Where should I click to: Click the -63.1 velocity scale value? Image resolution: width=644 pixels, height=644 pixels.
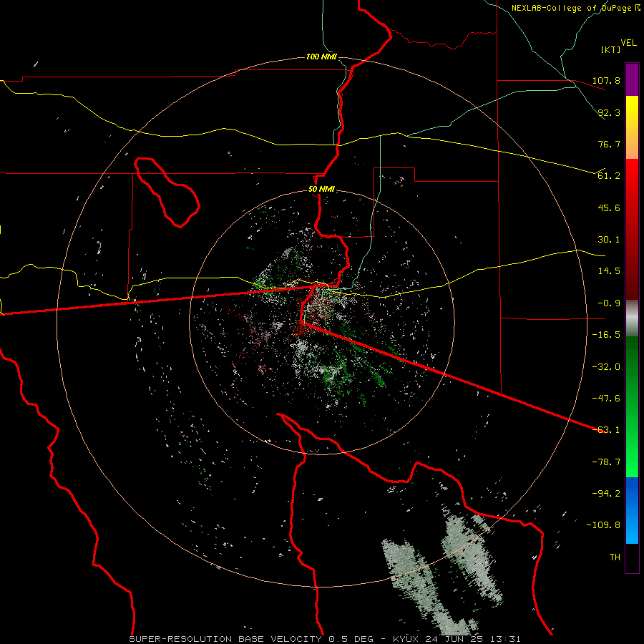[606, 430]
